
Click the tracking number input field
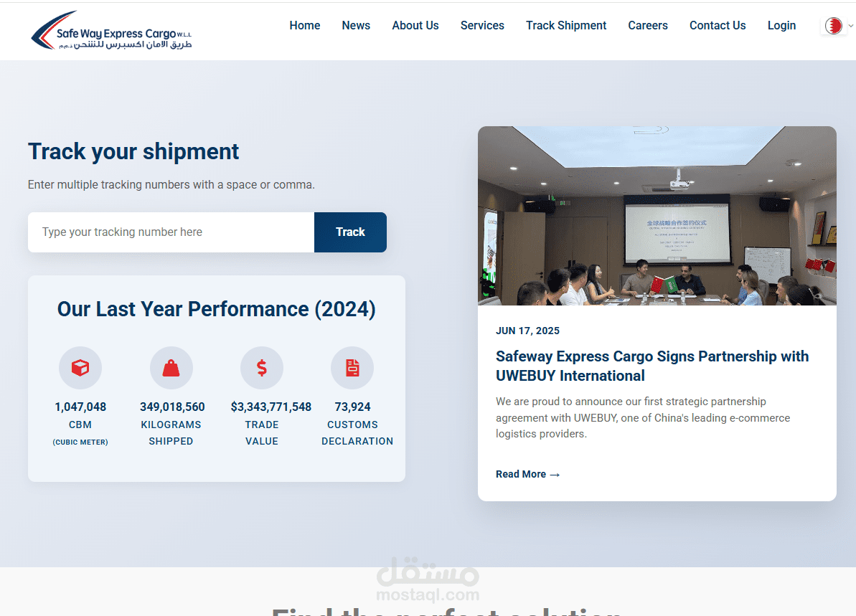pyautogui.click(x=171, y=232)
